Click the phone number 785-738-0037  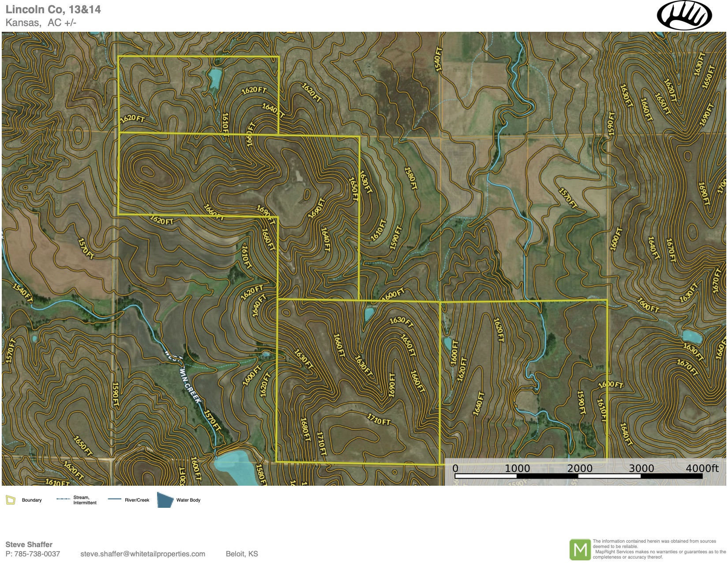(37, 554)
